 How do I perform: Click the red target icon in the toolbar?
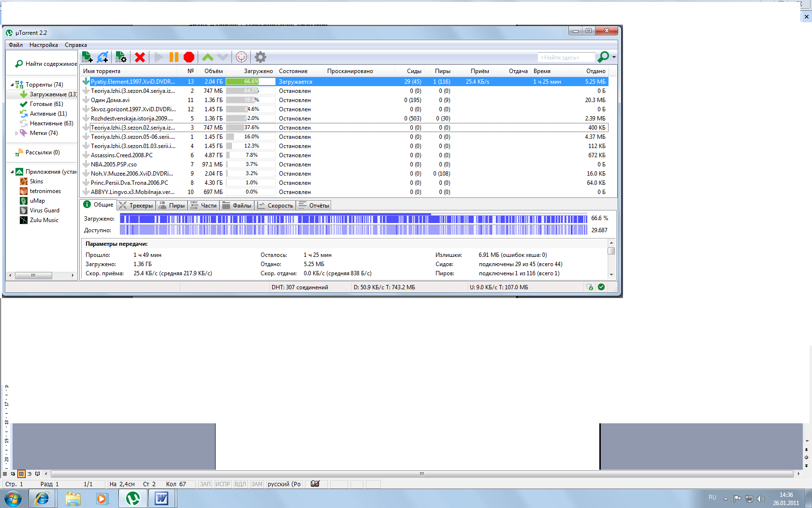[x=241, y=57]
